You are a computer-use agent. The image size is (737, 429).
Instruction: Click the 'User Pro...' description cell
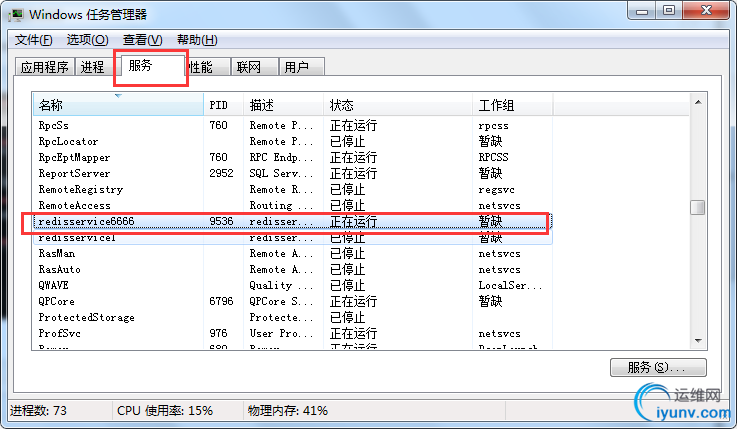(x=281, y=333)
